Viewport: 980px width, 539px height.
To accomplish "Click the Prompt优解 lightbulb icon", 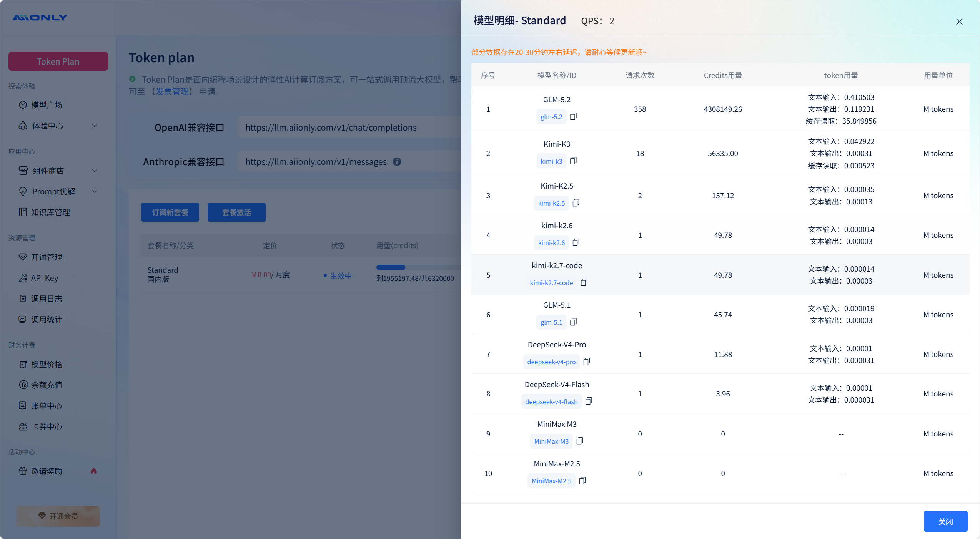I will pos(23,191).
